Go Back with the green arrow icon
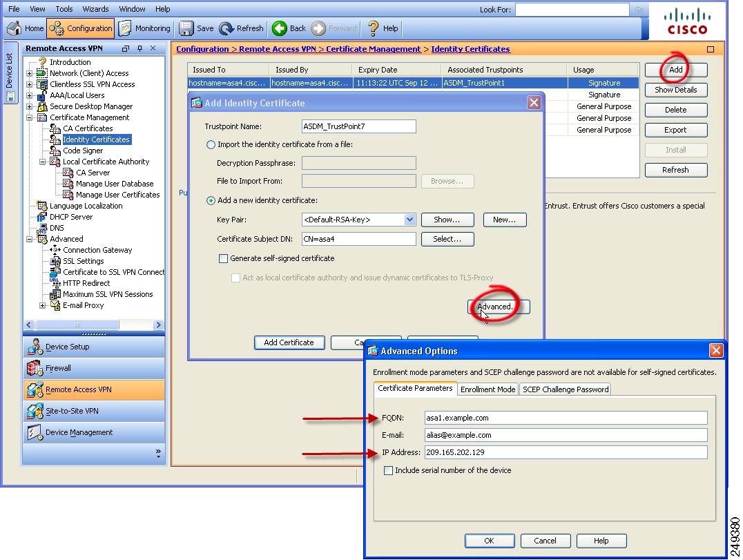The height and width of the screenshot is (560, 743). pyautogui.click(x=279, y=28)
